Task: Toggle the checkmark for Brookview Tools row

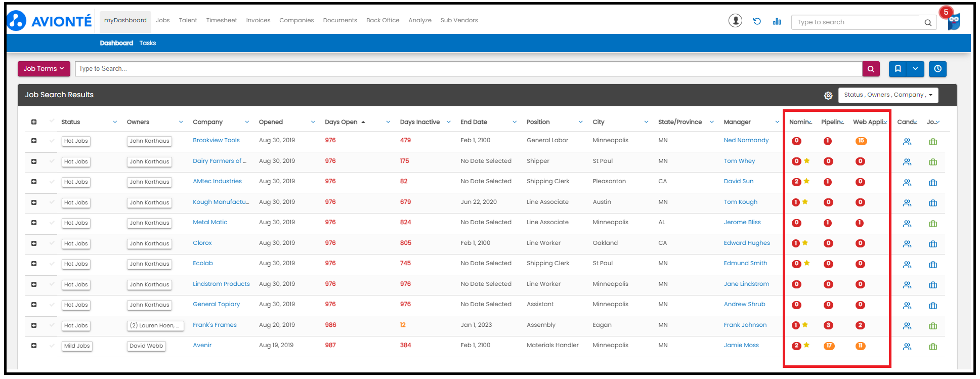Action: point(52,140)
